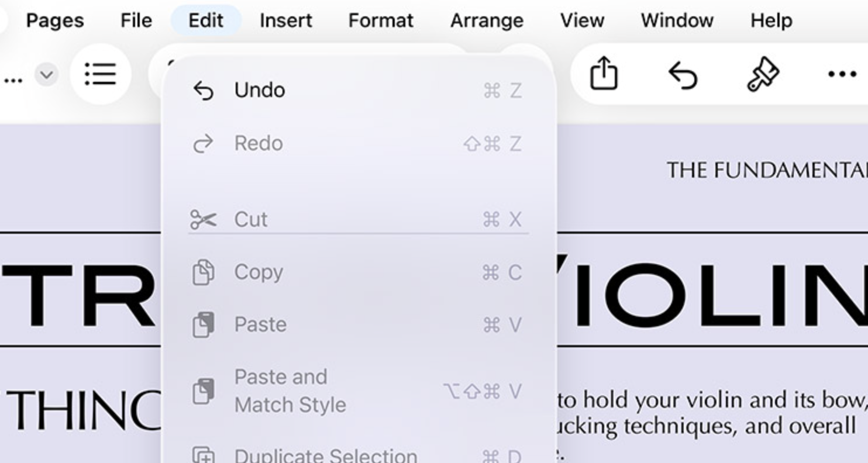Open the bulleted list icon
The width and height of the screenshot is (868, 463).
click(100, 74)
